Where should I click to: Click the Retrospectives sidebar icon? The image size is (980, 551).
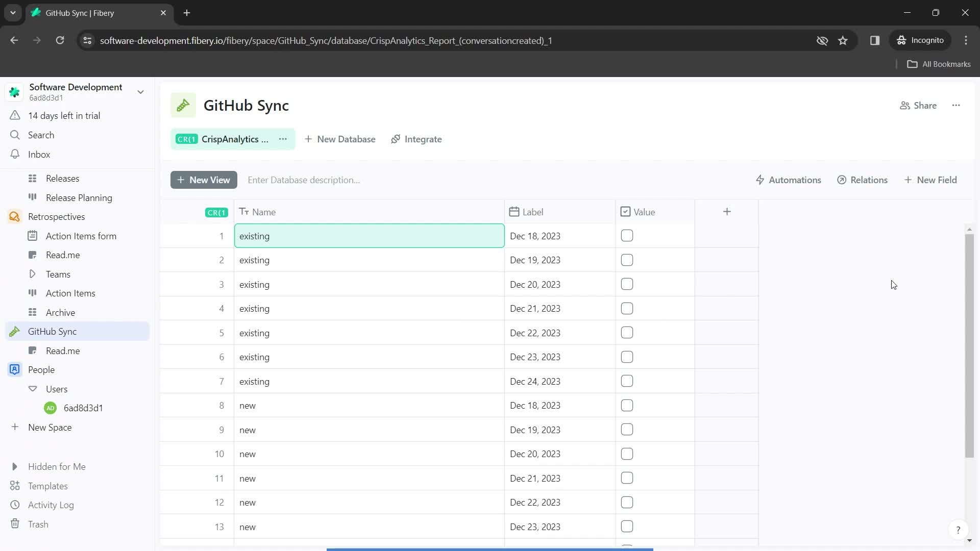point(15,217)
